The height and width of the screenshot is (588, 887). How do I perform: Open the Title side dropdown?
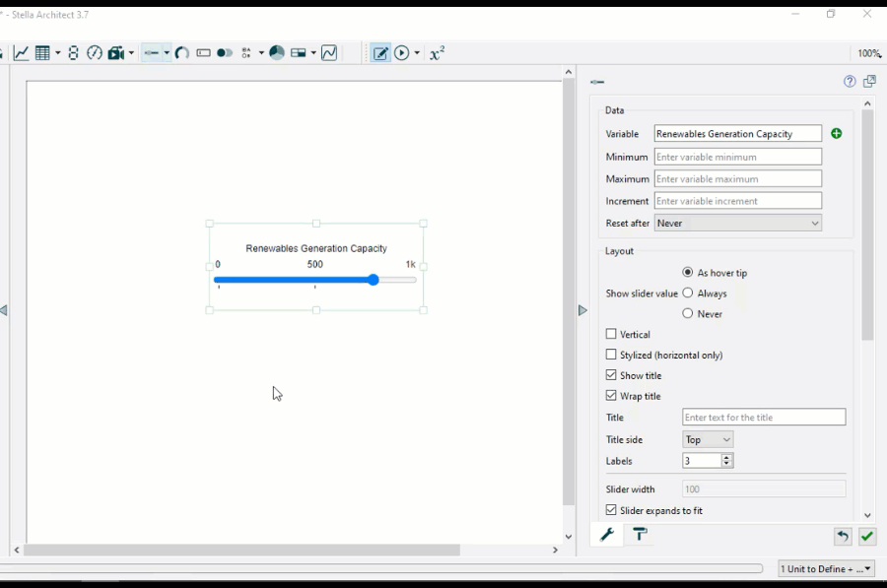click(708, 439)
